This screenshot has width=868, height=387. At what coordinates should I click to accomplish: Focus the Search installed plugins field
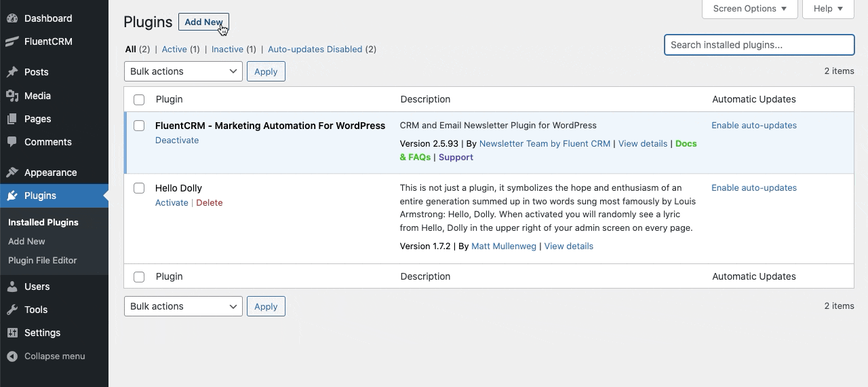(759, 45)
